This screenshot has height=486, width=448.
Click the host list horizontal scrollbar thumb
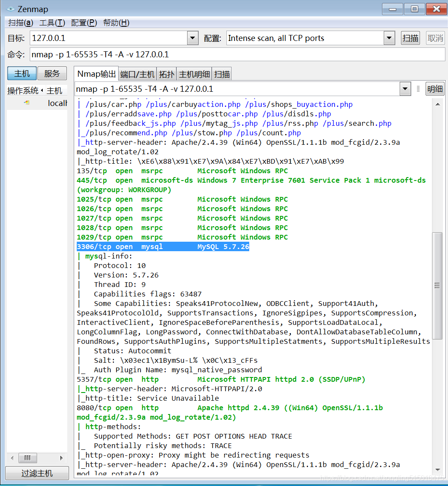pyautogui.click(x=28, y=458)
